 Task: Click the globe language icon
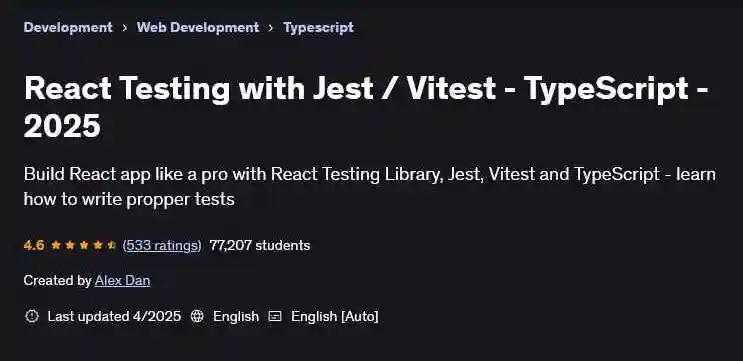pyautogui.click(x=197, y=316)
